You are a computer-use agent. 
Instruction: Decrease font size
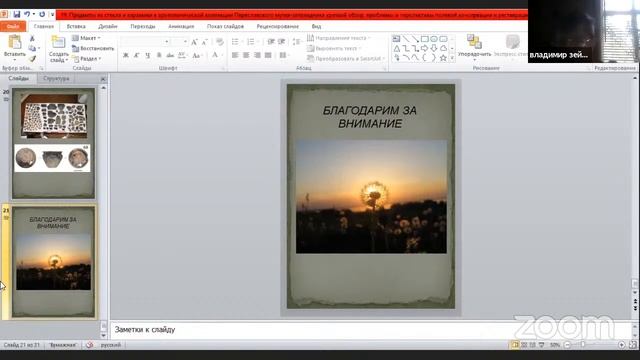pos(204,42)
